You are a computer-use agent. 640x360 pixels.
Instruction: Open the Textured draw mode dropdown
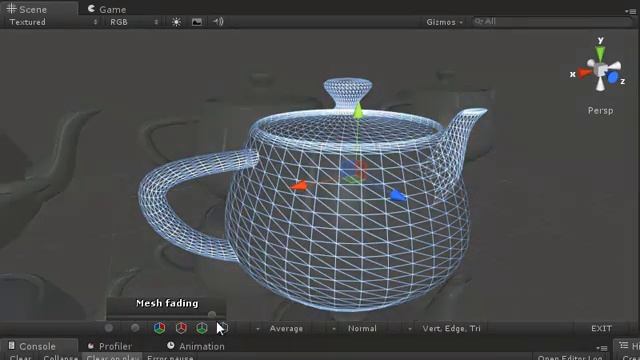53,22
